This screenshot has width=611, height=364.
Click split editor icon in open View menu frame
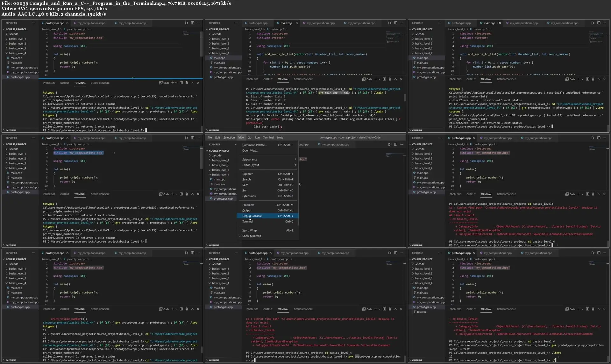tap(395, 144)
